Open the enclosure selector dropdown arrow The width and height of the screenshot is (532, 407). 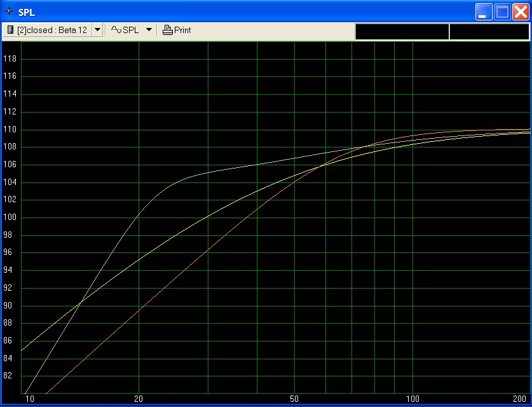(x=97, y=30)
